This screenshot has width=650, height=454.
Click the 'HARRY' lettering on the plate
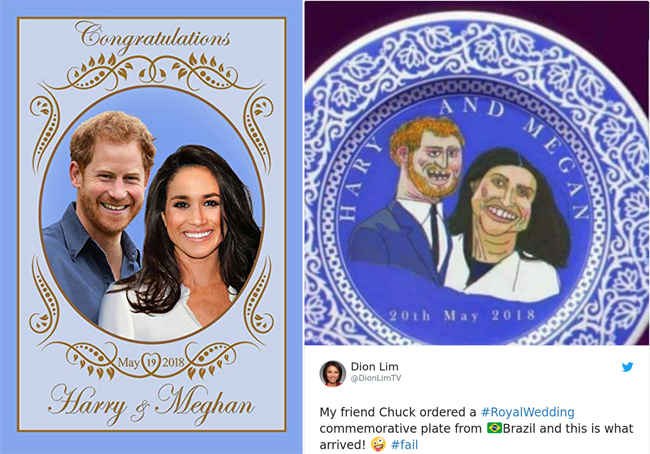(x=359, y=178)
